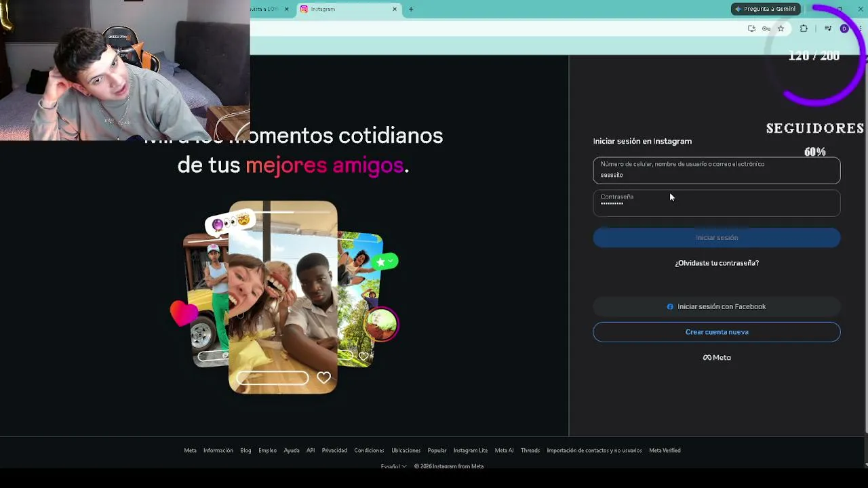Click the Facebook logo icon
The image size is (868, 488).
(670, 306)
